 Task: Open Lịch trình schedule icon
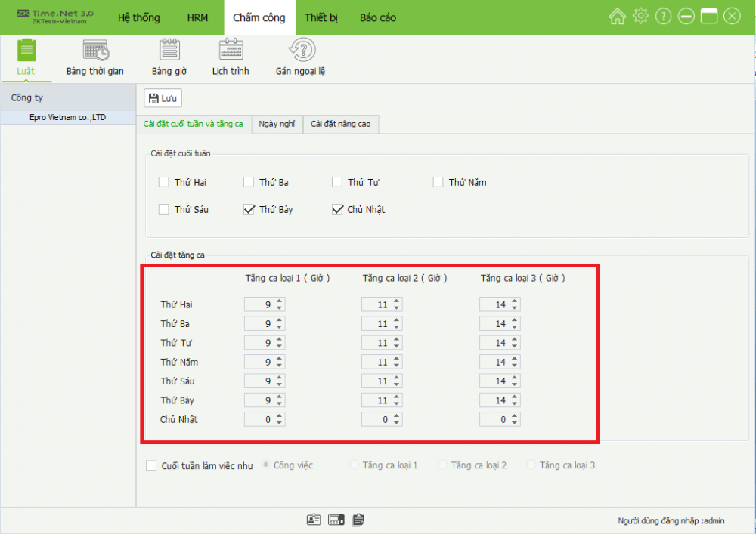[231, 51]
